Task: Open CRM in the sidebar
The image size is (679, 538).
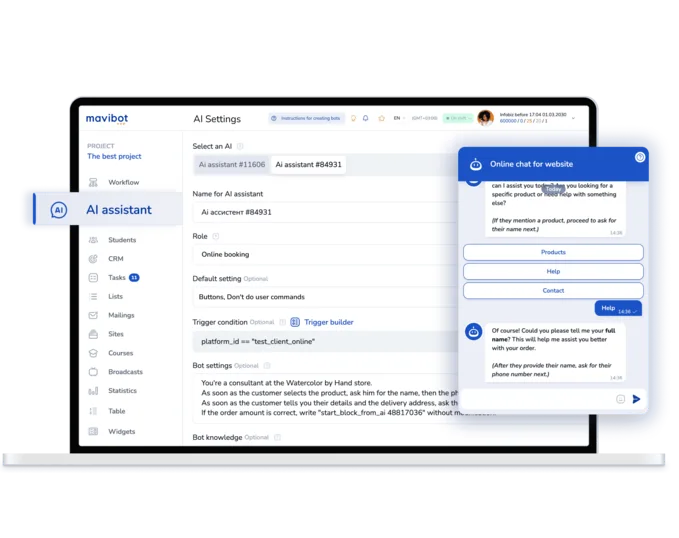Action: point(116,259)
